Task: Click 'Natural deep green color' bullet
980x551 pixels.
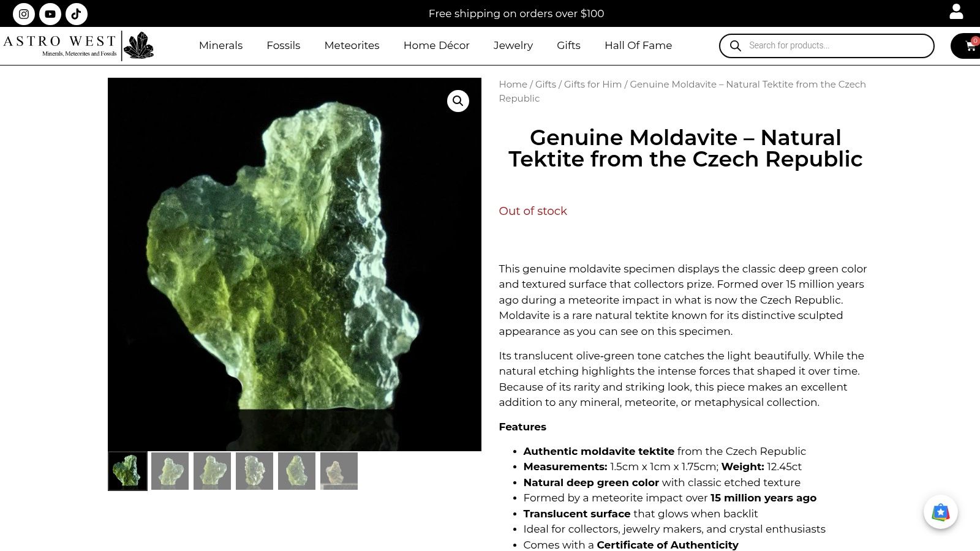Action: pos(591,482)
